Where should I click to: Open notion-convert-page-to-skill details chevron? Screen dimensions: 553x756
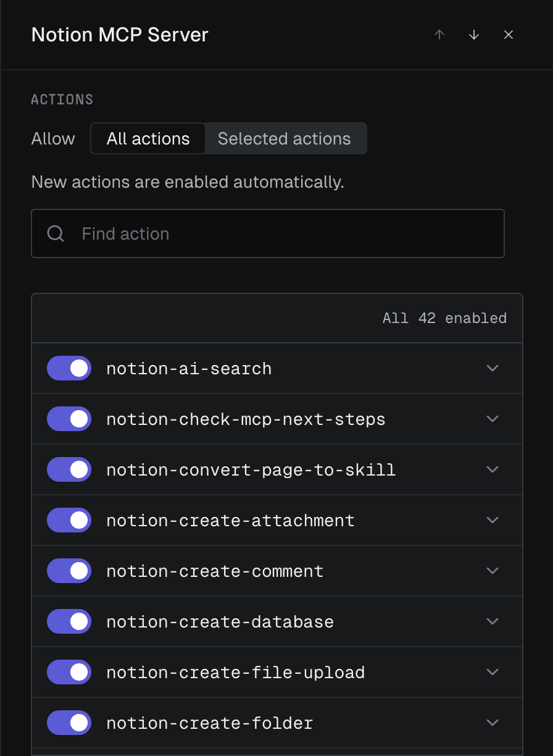click(x=492, y=469)
